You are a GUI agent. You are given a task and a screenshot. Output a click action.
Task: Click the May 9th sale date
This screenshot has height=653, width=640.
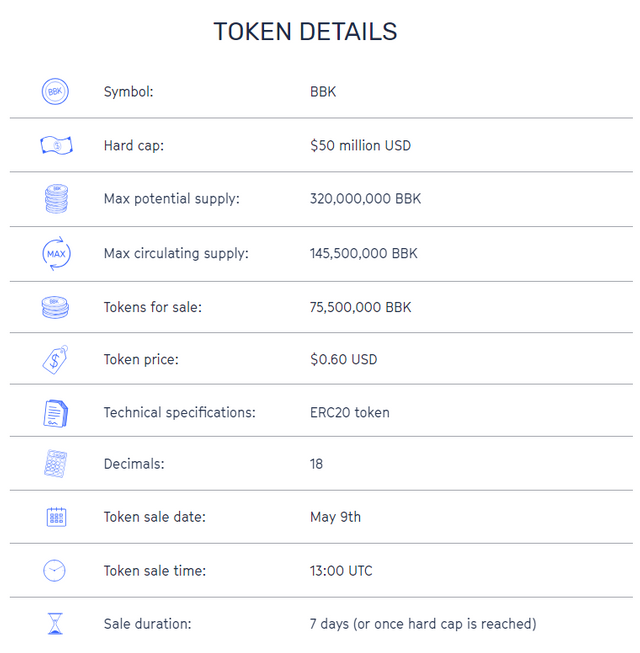[x=335, y=517]
